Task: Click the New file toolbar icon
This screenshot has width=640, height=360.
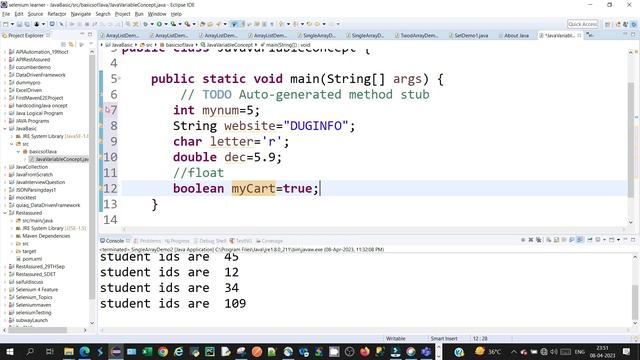Action: 5,24
